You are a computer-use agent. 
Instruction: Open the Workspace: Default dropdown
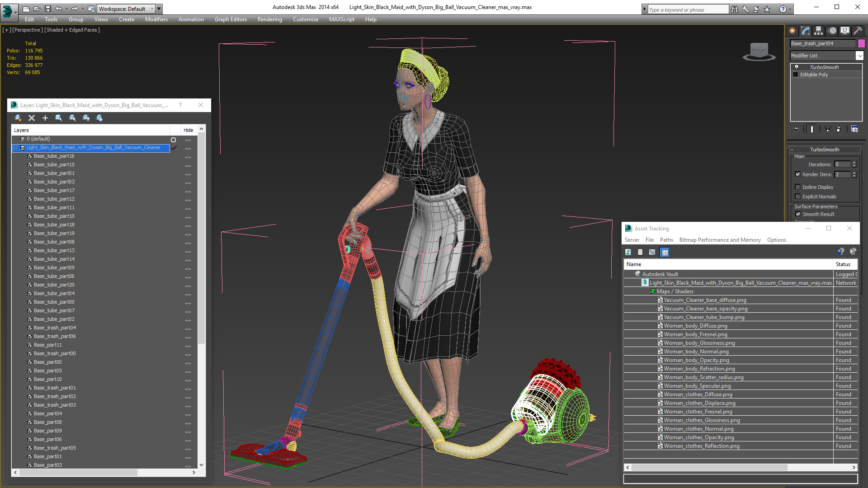[x=126, y=9]
